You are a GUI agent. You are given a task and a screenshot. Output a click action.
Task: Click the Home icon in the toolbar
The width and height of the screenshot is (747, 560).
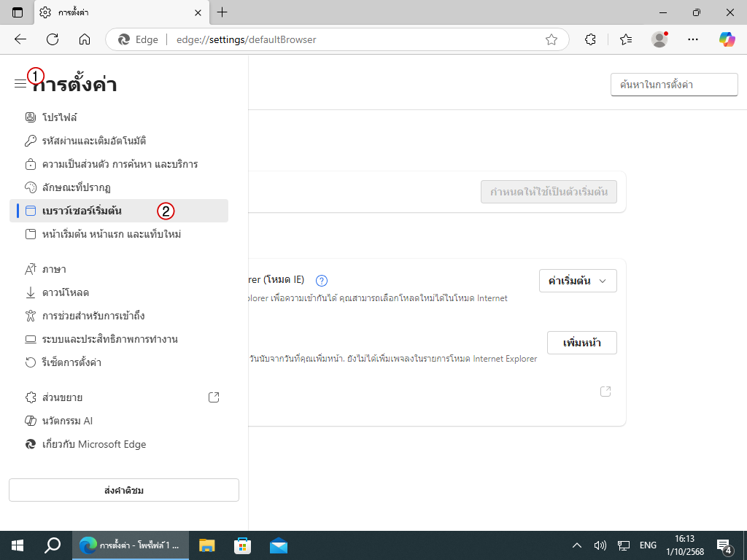click(85, 39)
